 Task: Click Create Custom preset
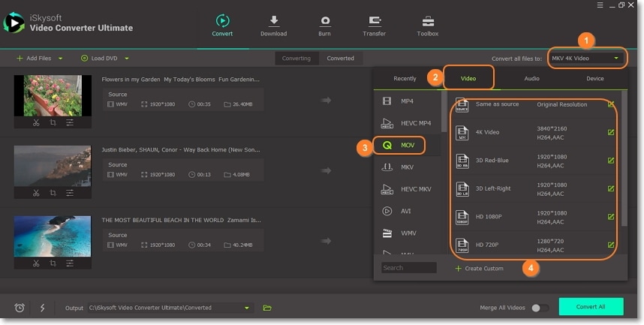(x=480, y=268)
